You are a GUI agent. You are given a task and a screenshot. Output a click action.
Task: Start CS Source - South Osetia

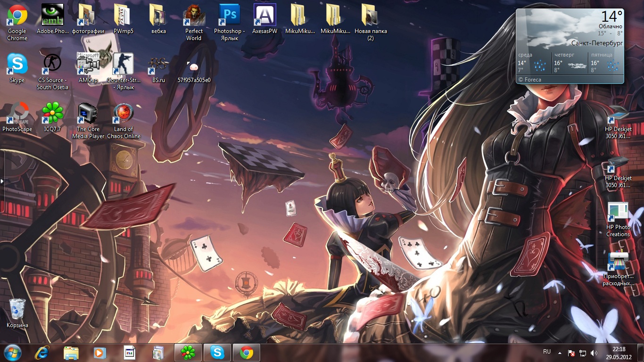click(x=52, y=71)
